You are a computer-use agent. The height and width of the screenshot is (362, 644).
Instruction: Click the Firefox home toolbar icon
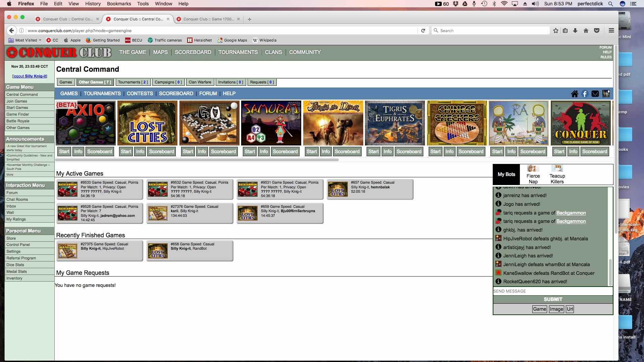click(x=586, y=31)
